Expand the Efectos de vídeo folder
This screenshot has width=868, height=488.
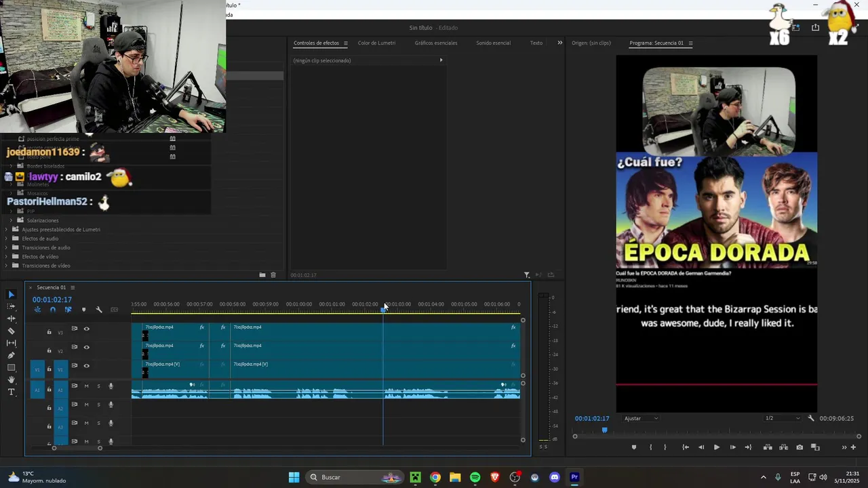coord(6,257)
